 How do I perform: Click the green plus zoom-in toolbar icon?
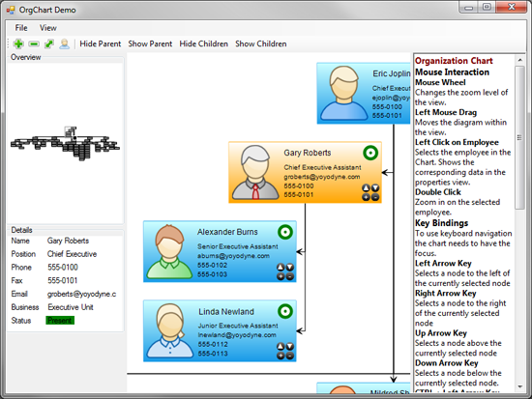[x=18, y=43]
